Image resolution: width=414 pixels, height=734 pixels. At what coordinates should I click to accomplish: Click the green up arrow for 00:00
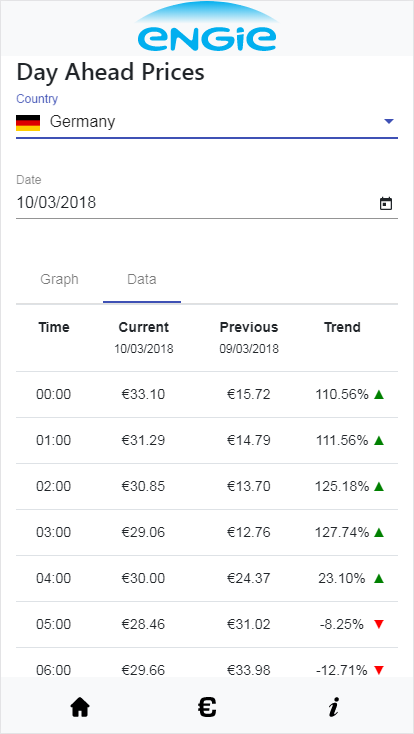point(379,395)
